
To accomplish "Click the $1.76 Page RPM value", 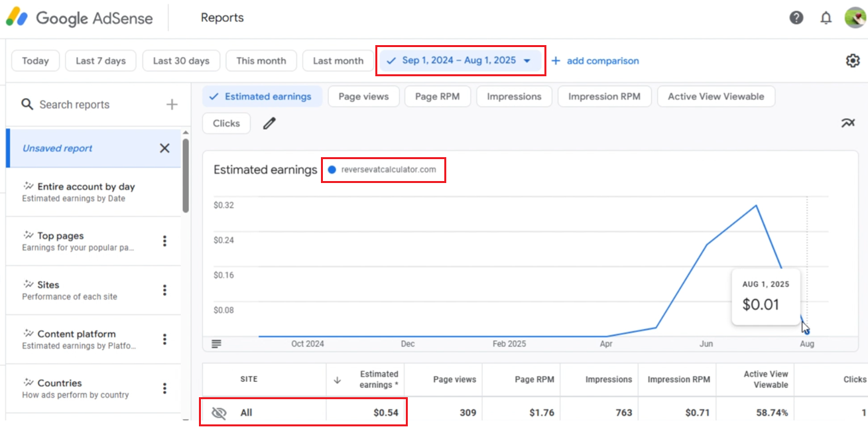I will coord(542,412).
